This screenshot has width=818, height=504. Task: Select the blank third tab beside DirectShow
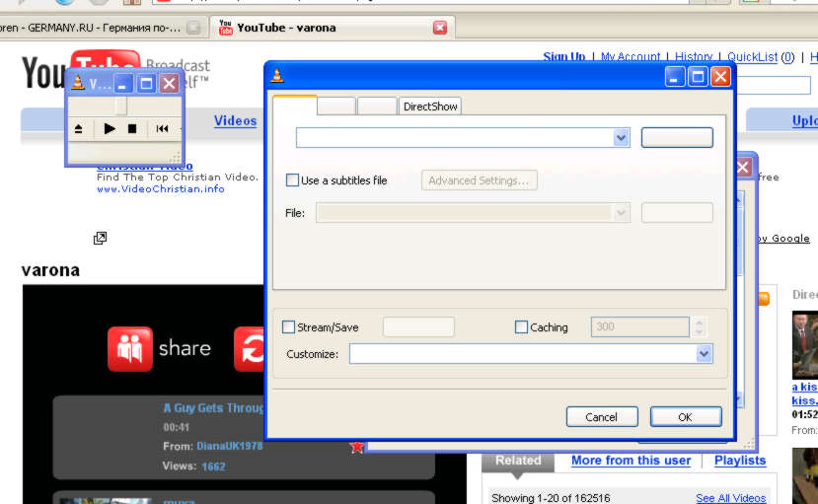click(x=377, y=107)
